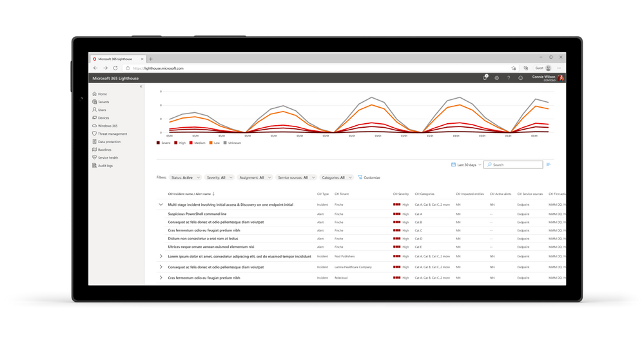Refresh the page in the browser

coord(115,68)
